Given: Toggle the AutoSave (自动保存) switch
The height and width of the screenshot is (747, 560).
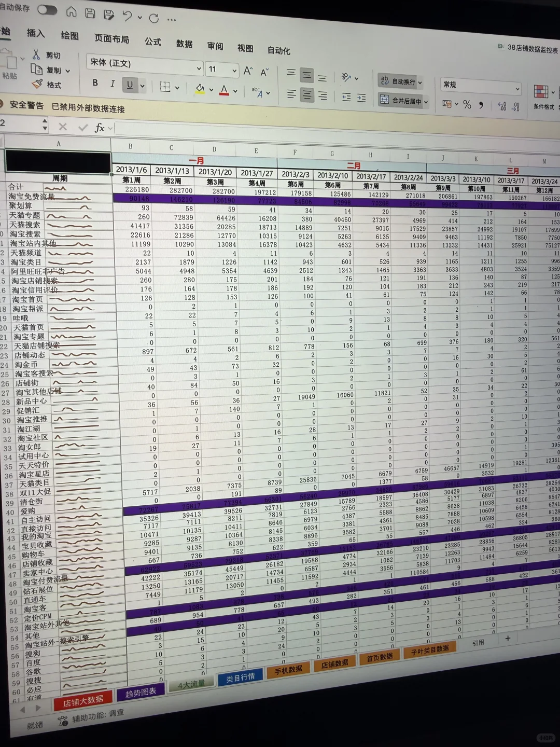Looking at the screenshot, I should click(47, 10).
